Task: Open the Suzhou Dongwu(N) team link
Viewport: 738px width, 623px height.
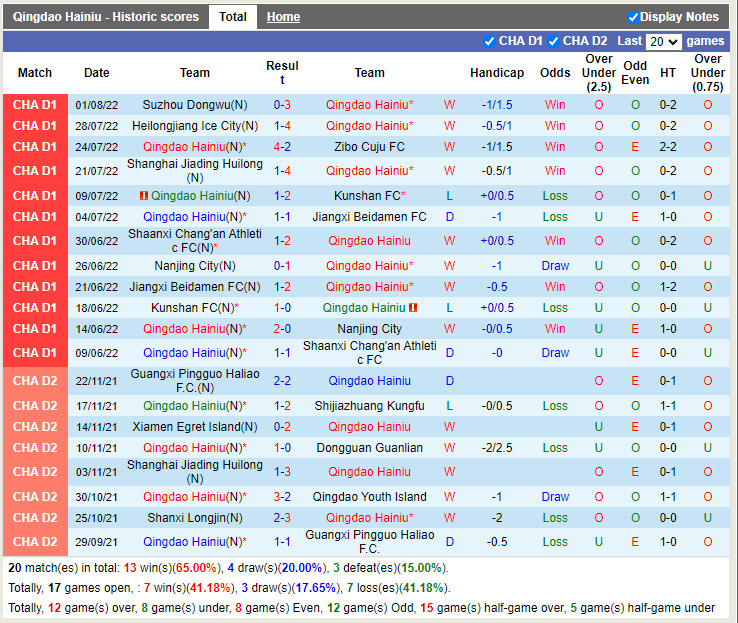Action: 195,105
